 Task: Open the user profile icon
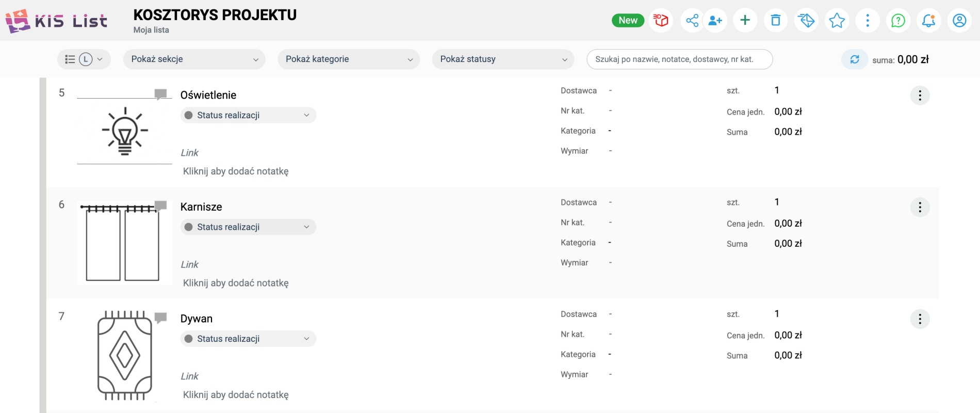959,21
